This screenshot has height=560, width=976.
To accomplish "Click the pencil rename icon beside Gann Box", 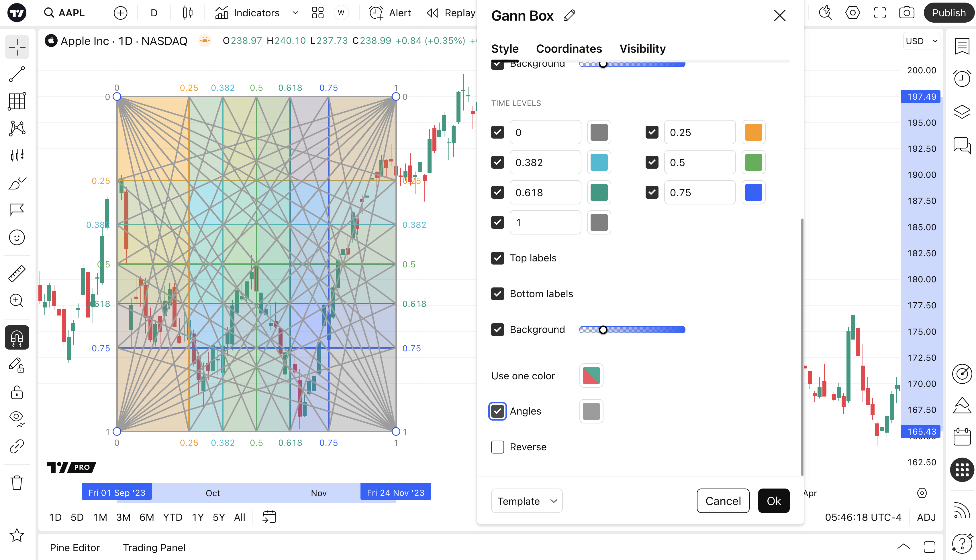I will (569, 16).
